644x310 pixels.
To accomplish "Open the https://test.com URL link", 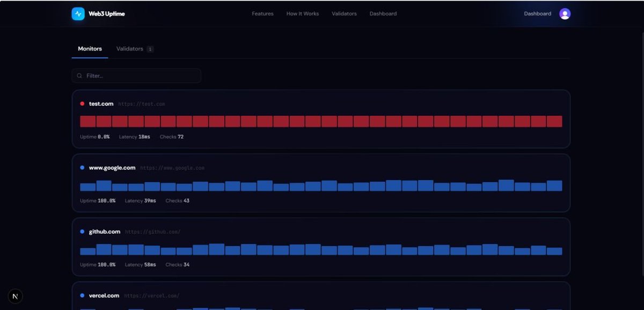I will pos(142,104).
